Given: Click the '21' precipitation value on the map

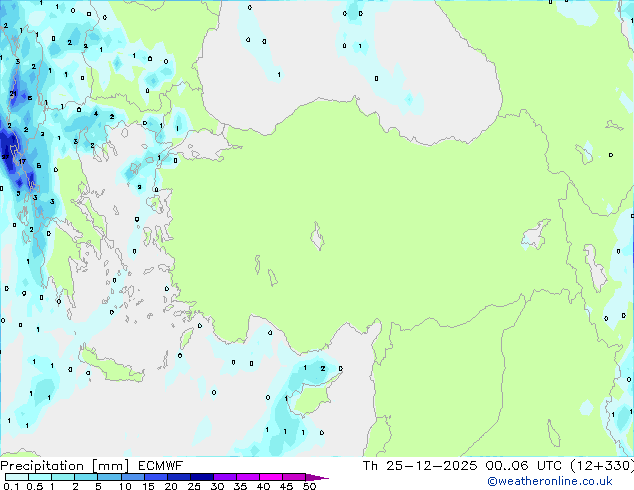Looking at the screenshot, I should point(13,93).
